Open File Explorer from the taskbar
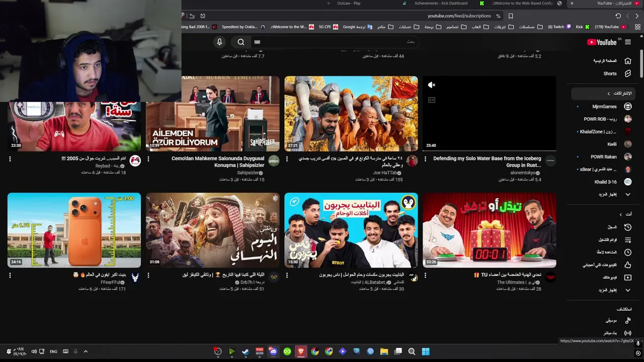Viewport: 644px width, 362px height. pyautogui.click(x=384, y=351)
